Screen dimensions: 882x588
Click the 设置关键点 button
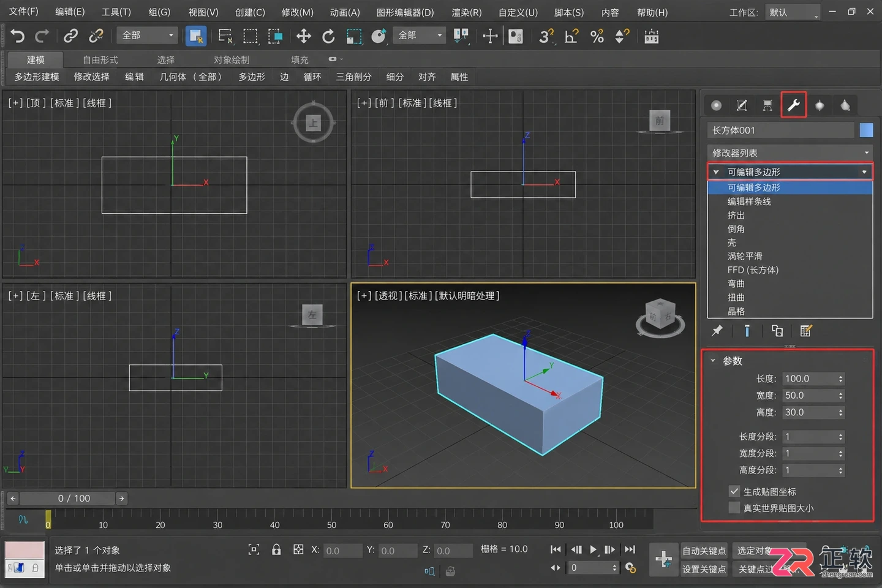click(x=704, y=569)
